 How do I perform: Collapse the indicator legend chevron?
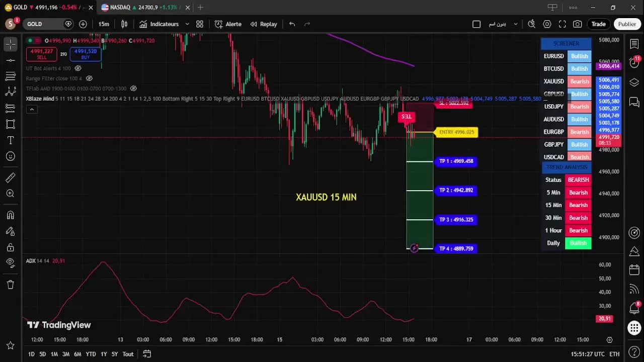click(x=32, y=109)
